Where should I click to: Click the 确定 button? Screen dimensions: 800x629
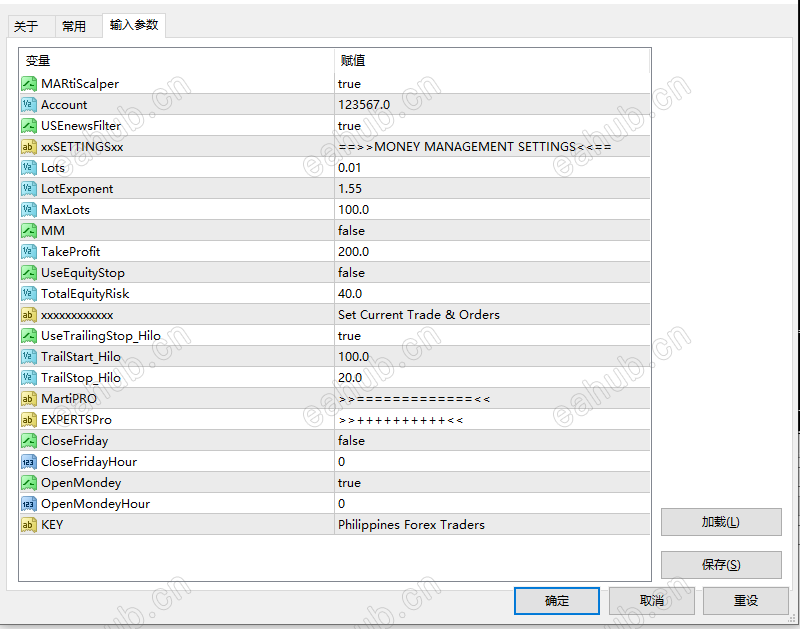(x=557, y=601)
